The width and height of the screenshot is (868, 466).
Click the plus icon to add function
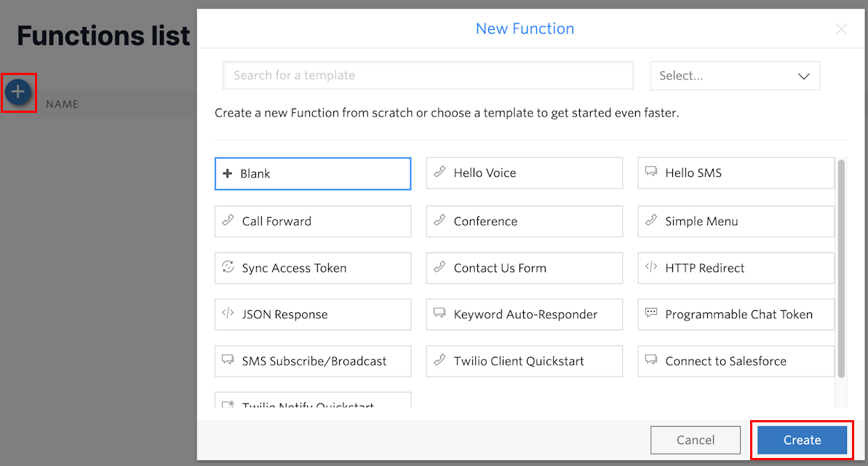[x=18, y=92]
